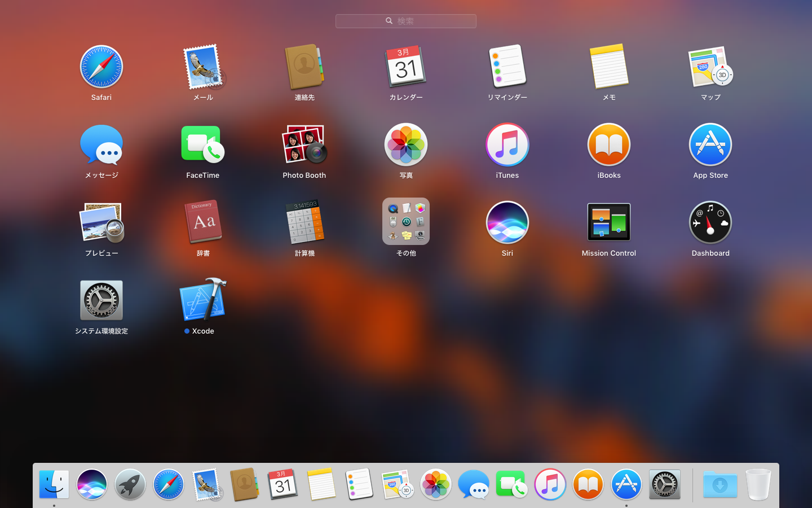Open FaceTime icon in the Dock
Image resolution: width=812 pixels, height=508 pixels.
(x=511, y=484)
